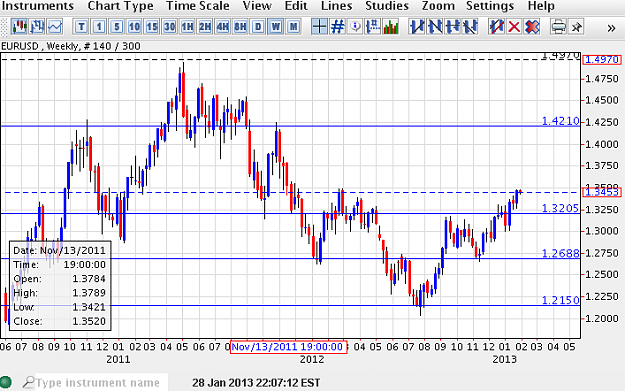Switch to 8H time scale
This screenshot has width=625, height=391.
click(x=240, y=27)
